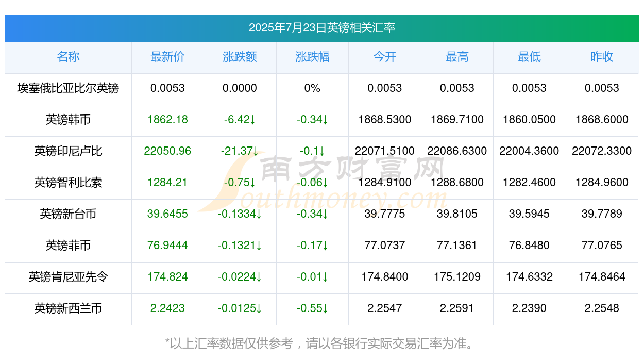Click change amount -0.0125↓
The image size is (644, 360).
pos(240,308)
